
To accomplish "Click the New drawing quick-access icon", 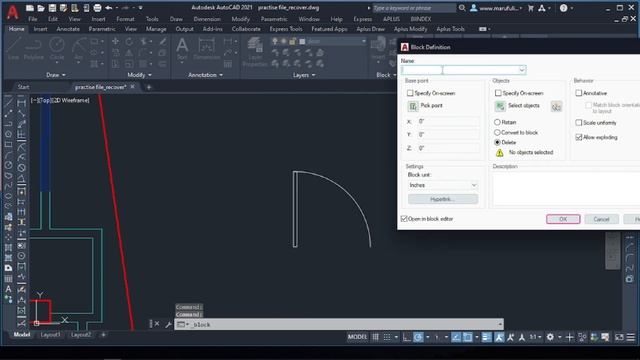I will pyautogui.click(x=30, y=8).
